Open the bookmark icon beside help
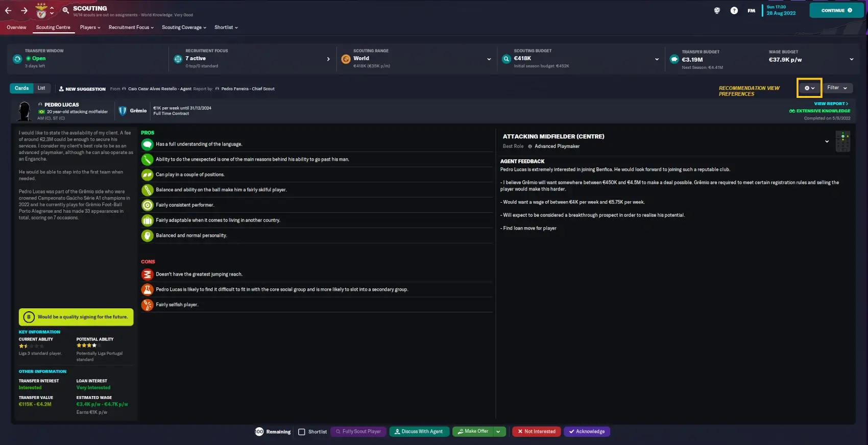Screen dimensions: 868x445 [x=717, y=10]
